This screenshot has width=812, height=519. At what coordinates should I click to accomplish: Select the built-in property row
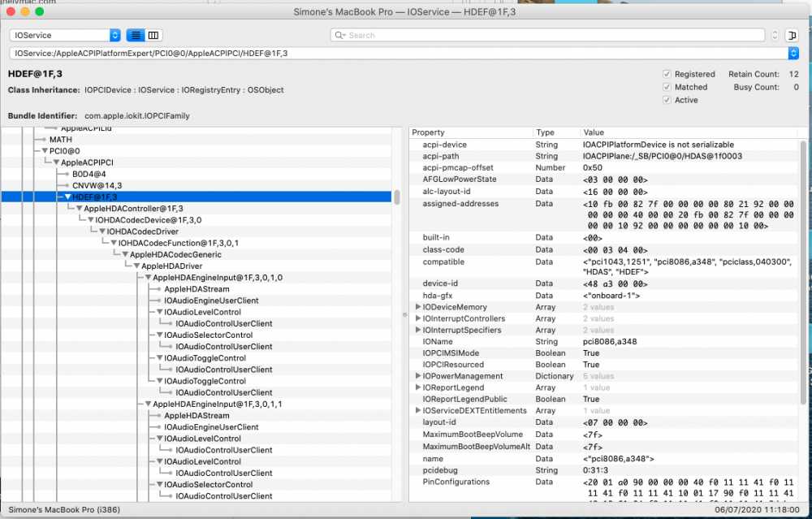tap(604, 237)
